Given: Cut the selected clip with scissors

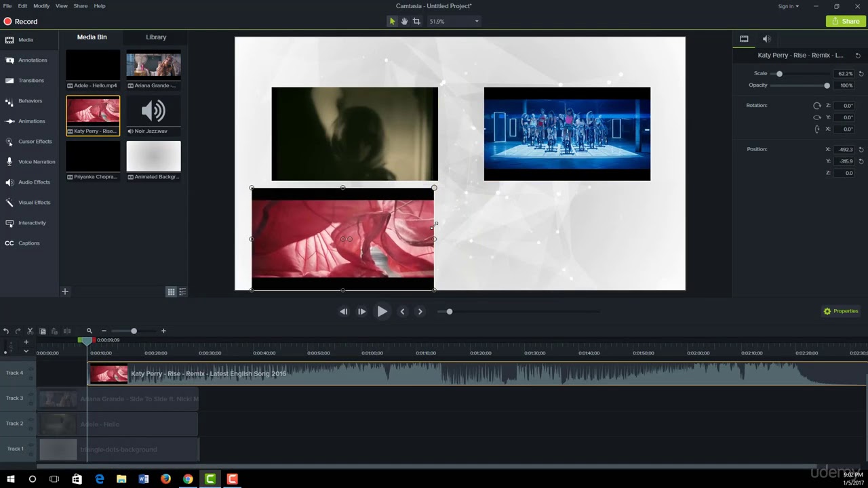Looking at the screenshot, I should pyautogui.click(x=30, y=331).
